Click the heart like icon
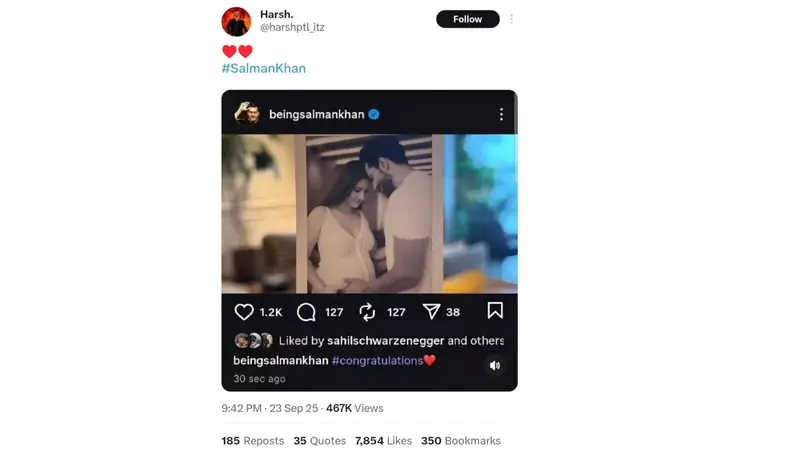The image size is (800, 450). pos(244,312)
